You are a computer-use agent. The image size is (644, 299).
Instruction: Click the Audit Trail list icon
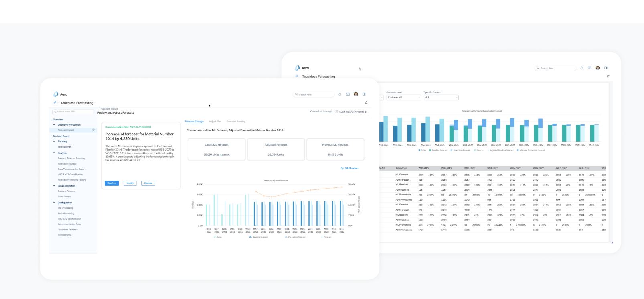coord(337,112)
